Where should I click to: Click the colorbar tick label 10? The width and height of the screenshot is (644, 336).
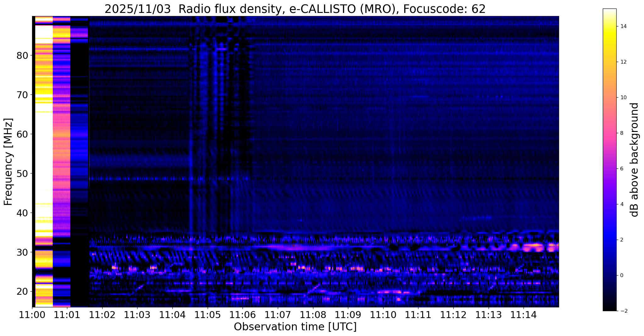click(x=623, y=98)
